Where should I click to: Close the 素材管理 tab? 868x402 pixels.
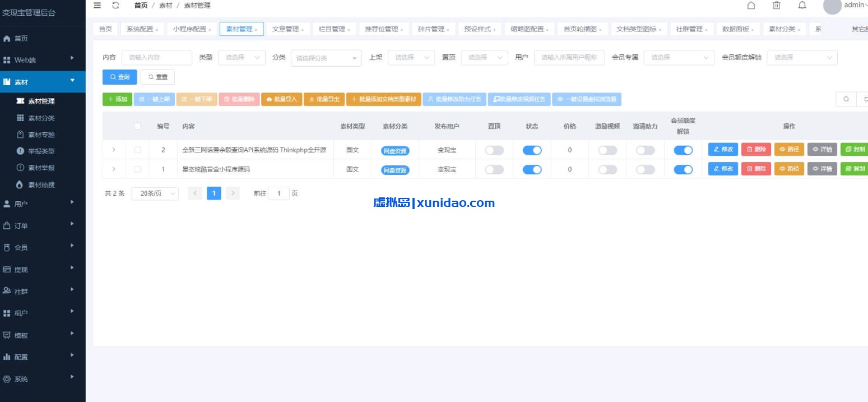coord(257,29)
